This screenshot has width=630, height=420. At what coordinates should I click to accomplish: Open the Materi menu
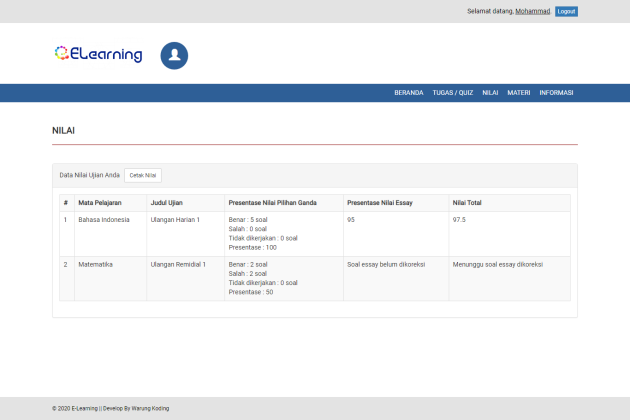pyautogui.click(x=518, y=93)
